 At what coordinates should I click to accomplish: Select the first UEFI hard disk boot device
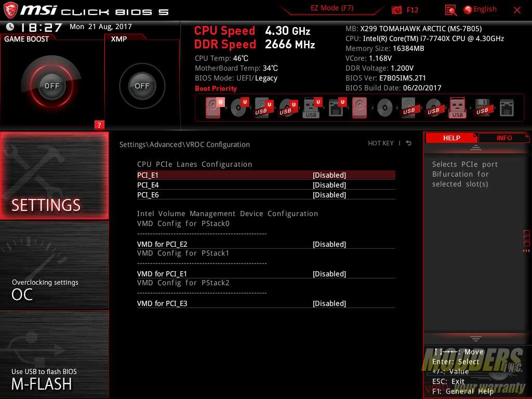215,108
